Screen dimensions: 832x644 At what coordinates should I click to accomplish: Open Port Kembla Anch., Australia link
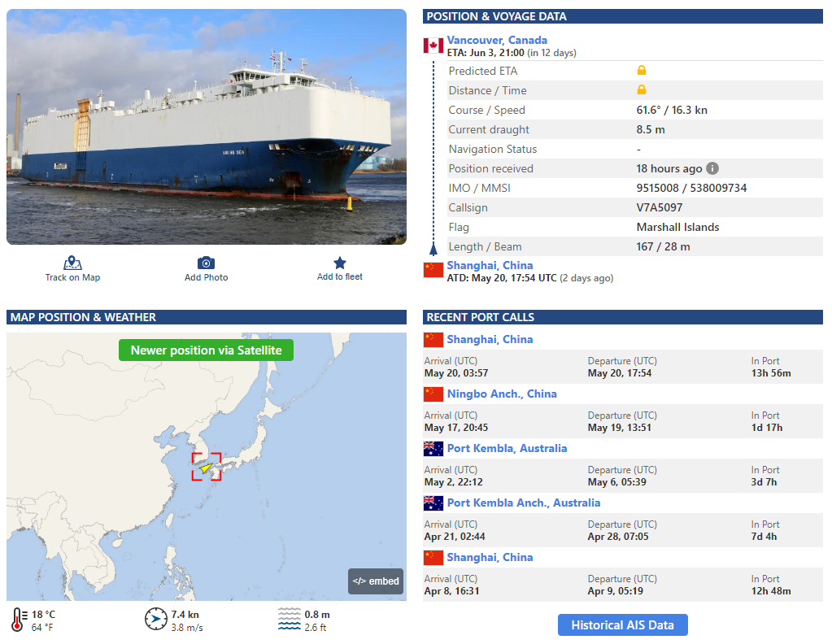coord(524,503)
